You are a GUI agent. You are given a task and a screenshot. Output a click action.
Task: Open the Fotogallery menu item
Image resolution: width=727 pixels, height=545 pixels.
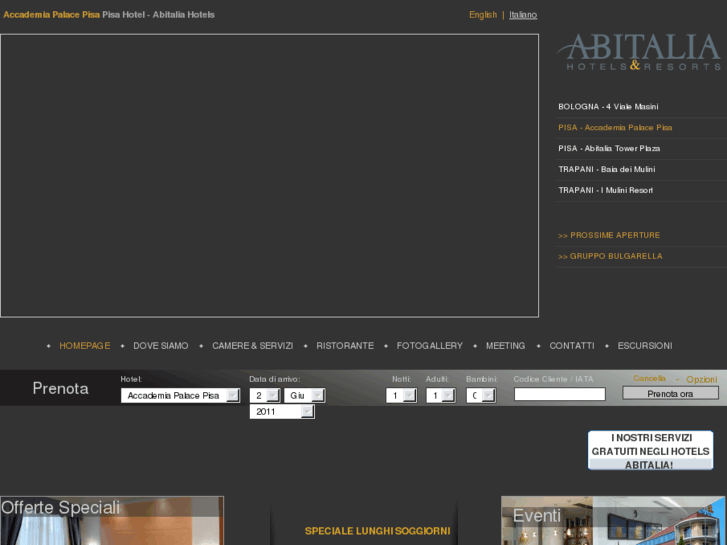pyautogui.click(x=430, y=346)
